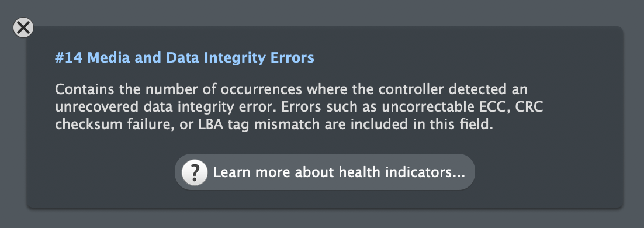644x228 pixels.
Task: Click the empty dark area below the help button
Action: click(325, 199)
